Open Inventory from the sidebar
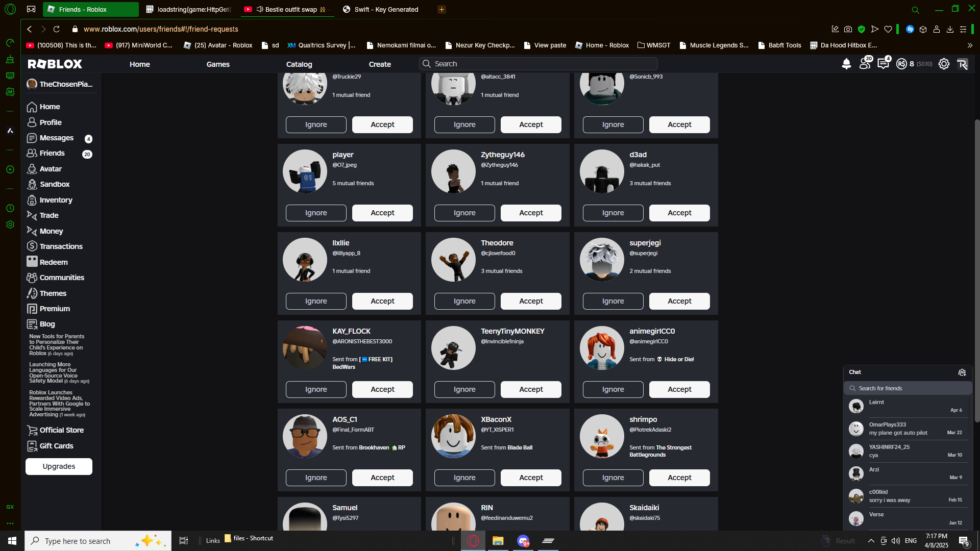Screen dimensions: 980x551 click(56, 200)
